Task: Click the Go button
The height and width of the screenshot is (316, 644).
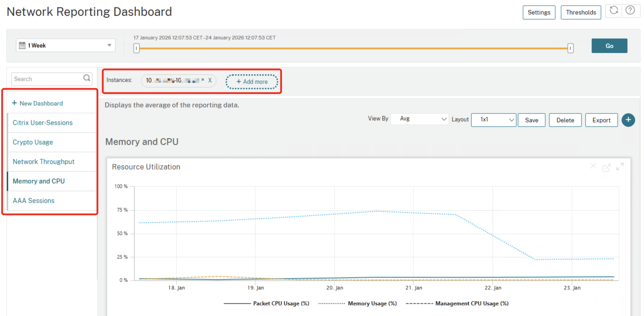Action: (x=609, y=46)
